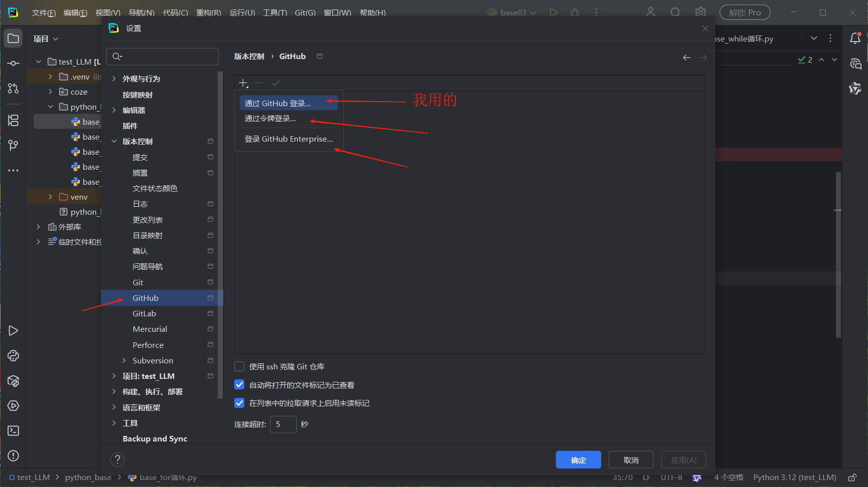Uncheck 在列表中的拉取请求上启用未读标记
The width and height of the screenshot is (868, 487).
pos(239,403)
